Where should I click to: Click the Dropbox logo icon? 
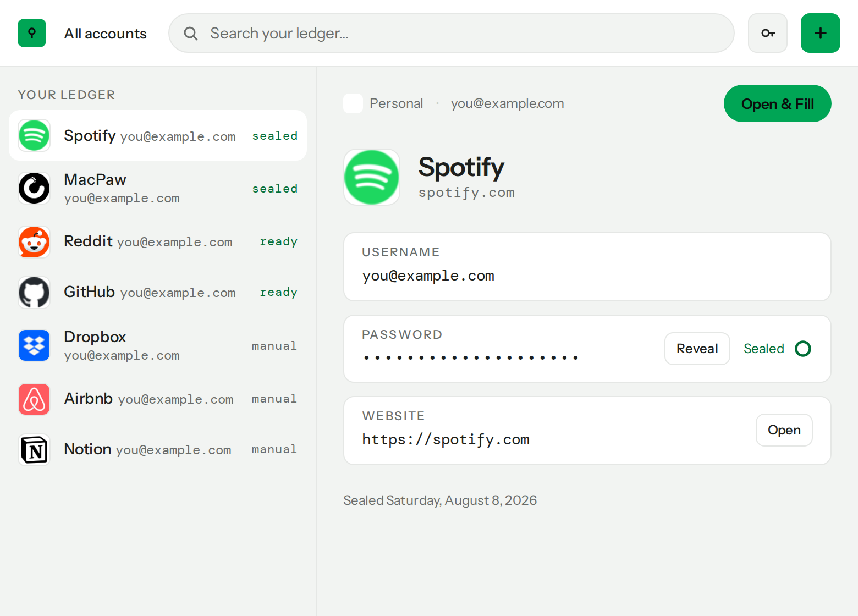[34, 345]
